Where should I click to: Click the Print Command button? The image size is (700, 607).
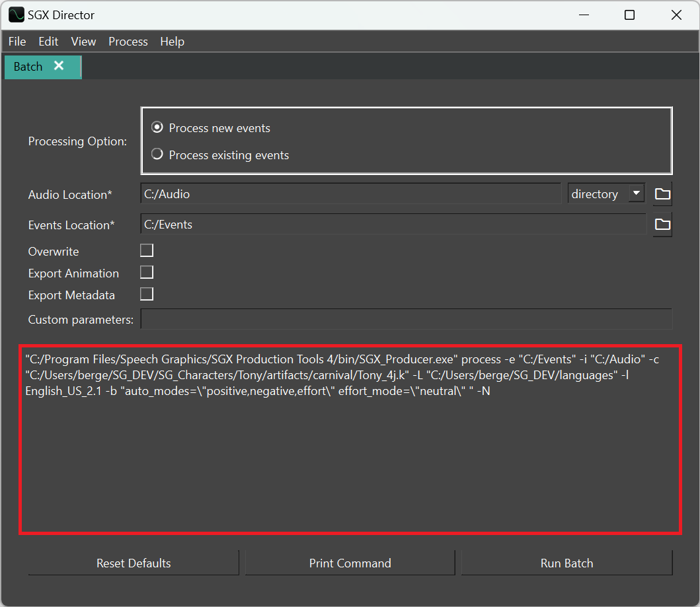(350, 562)
